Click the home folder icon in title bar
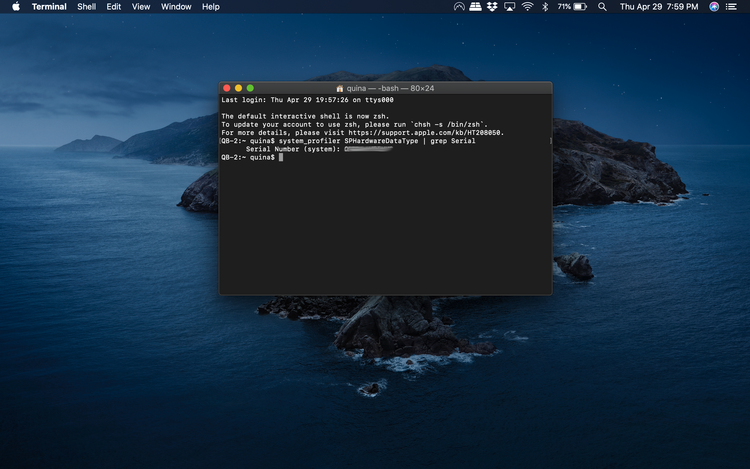 tap(340, 88)
